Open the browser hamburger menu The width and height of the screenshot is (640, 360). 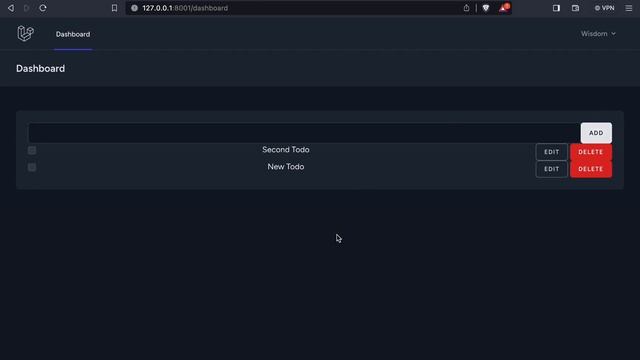629,8
